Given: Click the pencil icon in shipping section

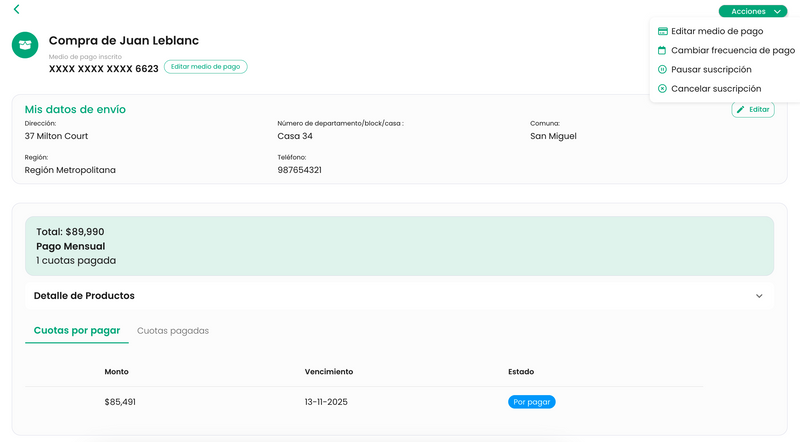Looking at the screenshot, I should (x=741, y=110).
